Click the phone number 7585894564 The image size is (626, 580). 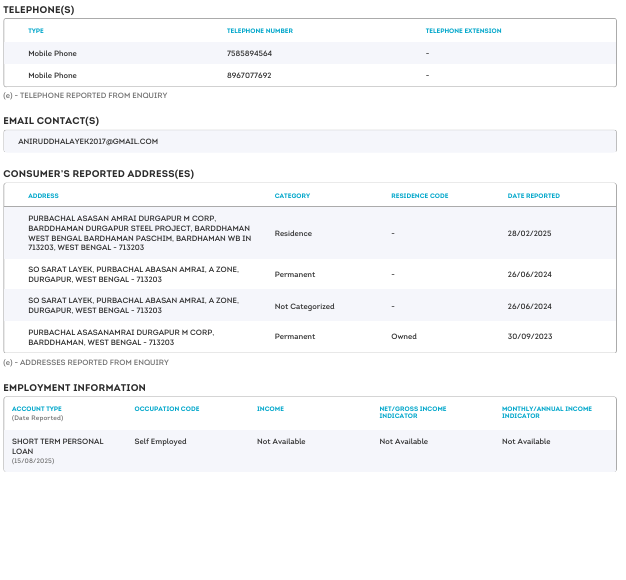[x=249, y=53]
